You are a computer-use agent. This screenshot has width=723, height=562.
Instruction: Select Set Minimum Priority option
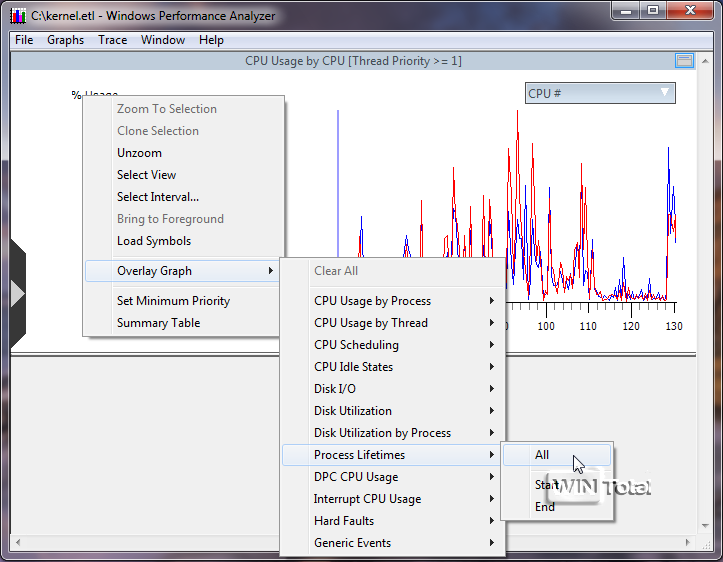[x=173, y=301]
